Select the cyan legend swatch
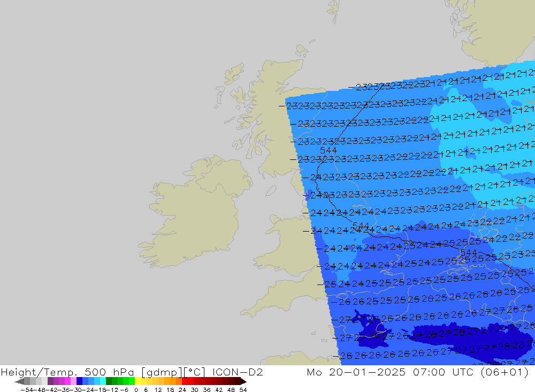 click(x=103, y=381)
